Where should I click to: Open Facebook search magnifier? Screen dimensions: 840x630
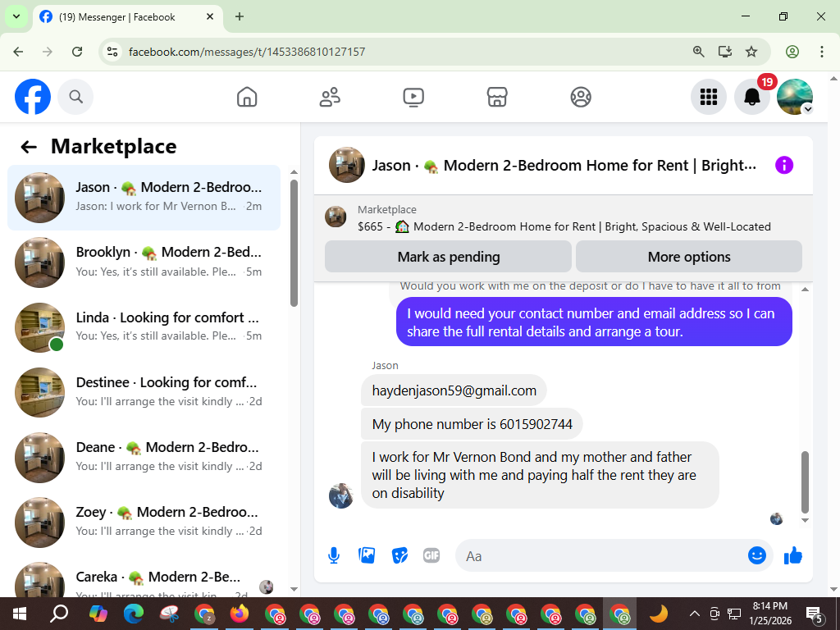75,97
